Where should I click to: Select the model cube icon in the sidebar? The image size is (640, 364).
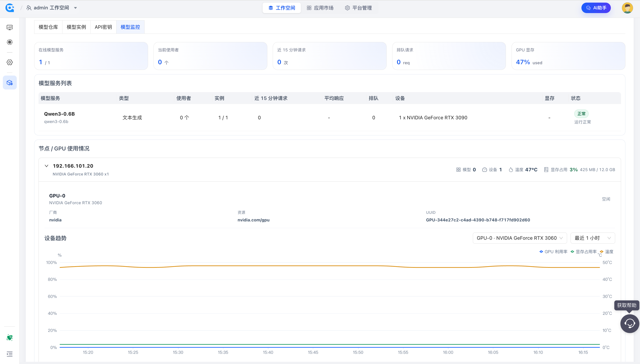(x=10, y=83)
